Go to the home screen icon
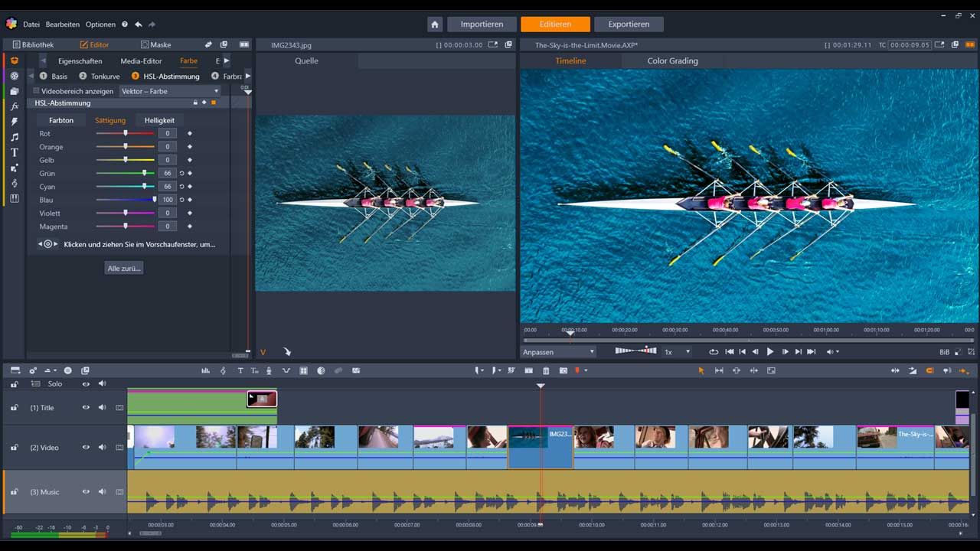The image size is (980, 551). coord(435,24)
